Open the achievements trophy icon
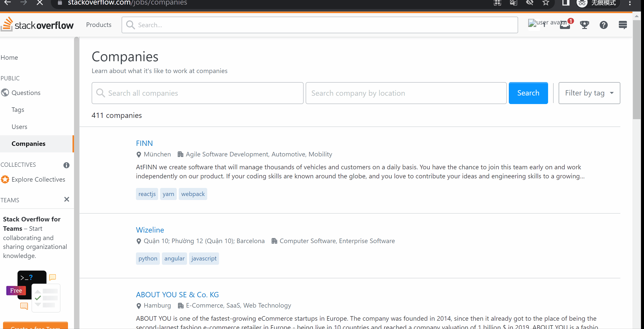This screenshot has height=329, width=644. pos(584,25)
